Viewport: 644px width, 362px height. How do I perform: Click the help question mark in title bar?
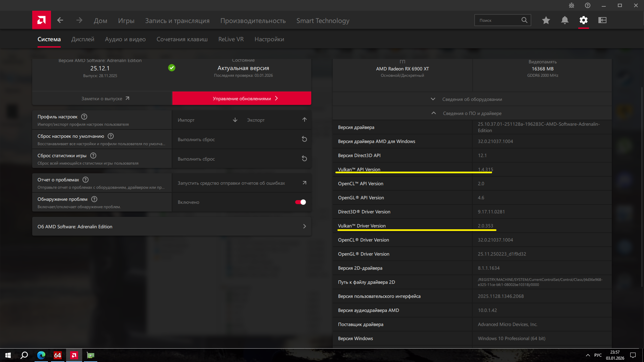[587, 5]
